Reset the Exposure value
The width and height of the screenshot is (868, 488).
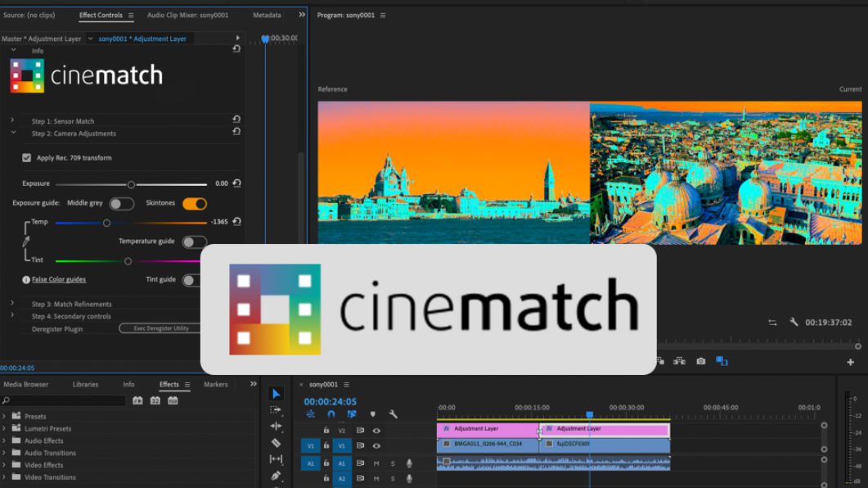pyautogui.click(x=236, y=184)
